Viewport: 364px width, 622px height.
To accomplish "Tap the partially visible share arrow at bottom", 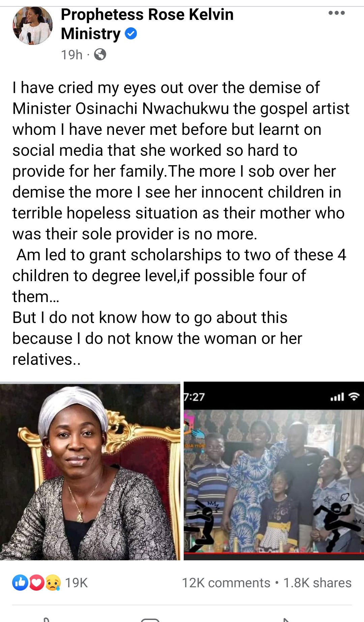I will coord(286,620).
